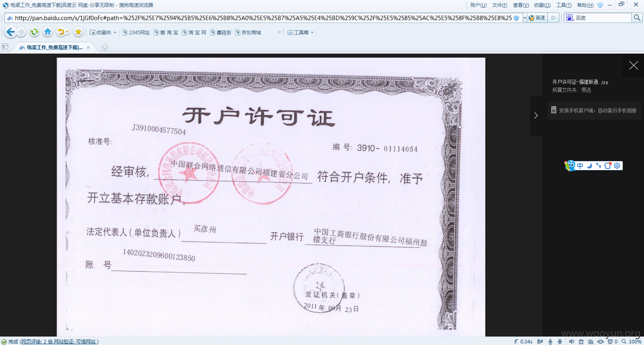
Task: Expand the undo button's dropdown arrow
Action: click(x=68, y=32)
